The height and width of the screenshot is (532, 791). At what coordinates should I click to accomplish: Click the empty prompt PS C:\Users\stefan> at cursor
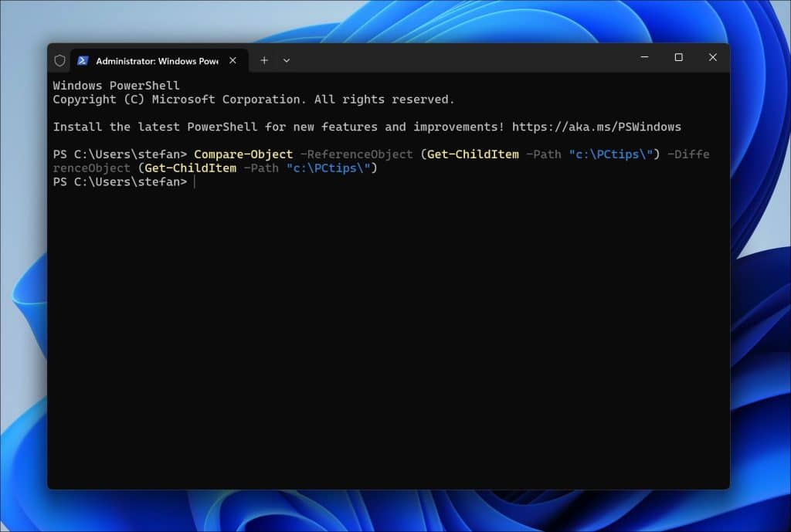point(120,181)
